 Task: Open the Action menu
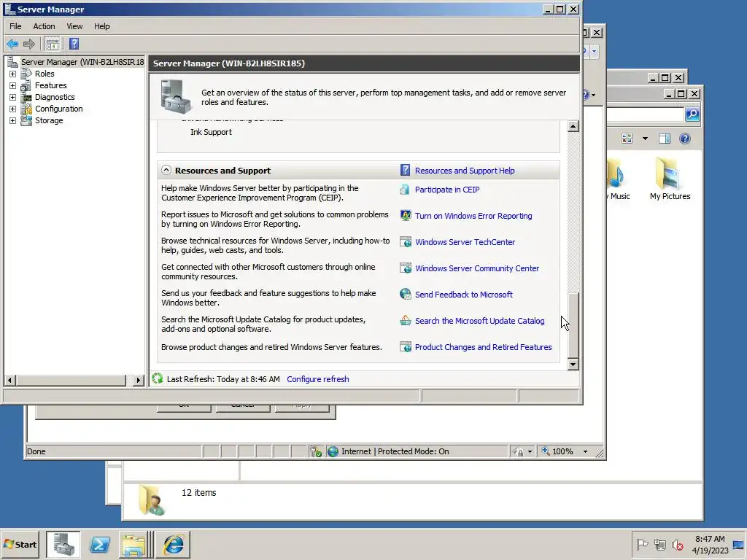click(44, 26)
